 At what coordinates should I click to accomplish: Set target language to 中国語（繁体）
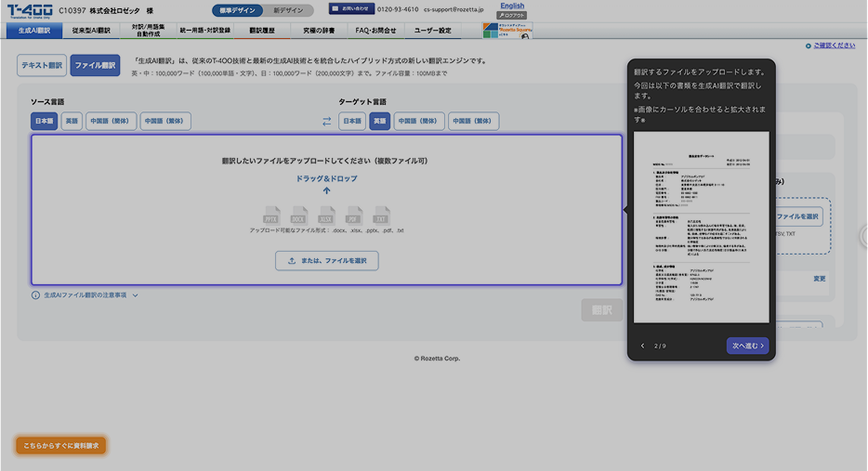coord(473,121)
